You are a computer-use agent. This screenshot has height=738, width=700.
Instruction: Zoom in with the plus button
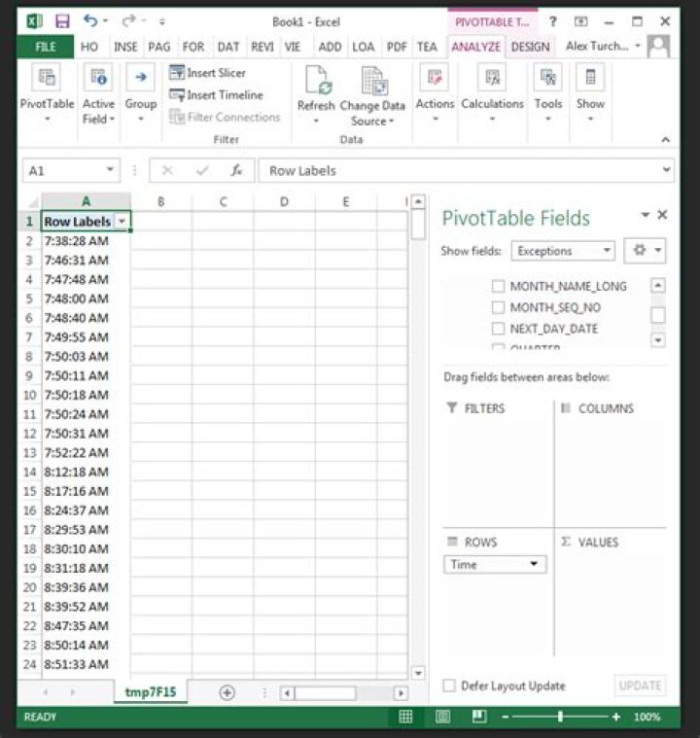point(615,717)
